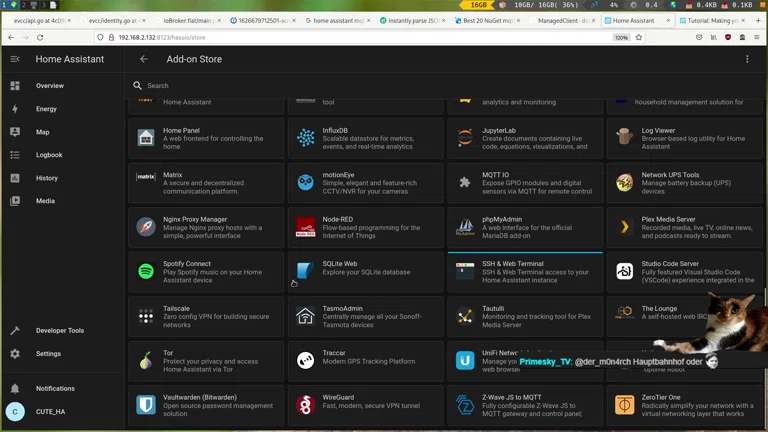Open the JupyterLab add-on card
768x432 pixels.
click(x=525, y=138)
